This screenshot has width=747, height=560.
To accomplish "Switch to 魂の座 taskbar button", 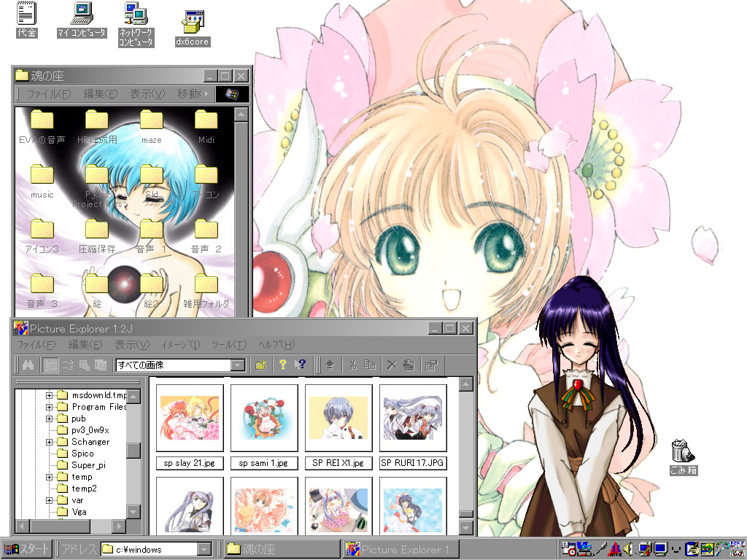I will [x=282, y=549].
